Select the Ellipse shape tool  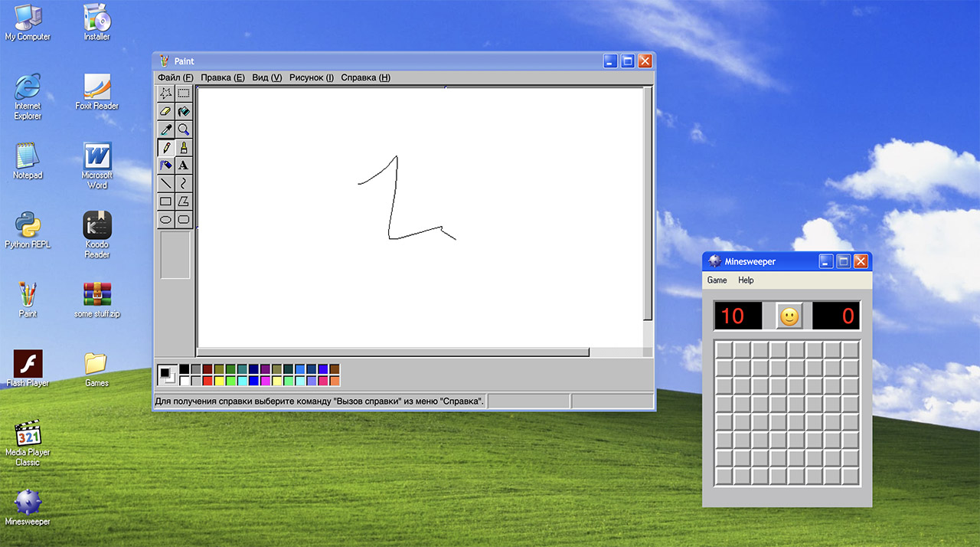coord(165,219)
